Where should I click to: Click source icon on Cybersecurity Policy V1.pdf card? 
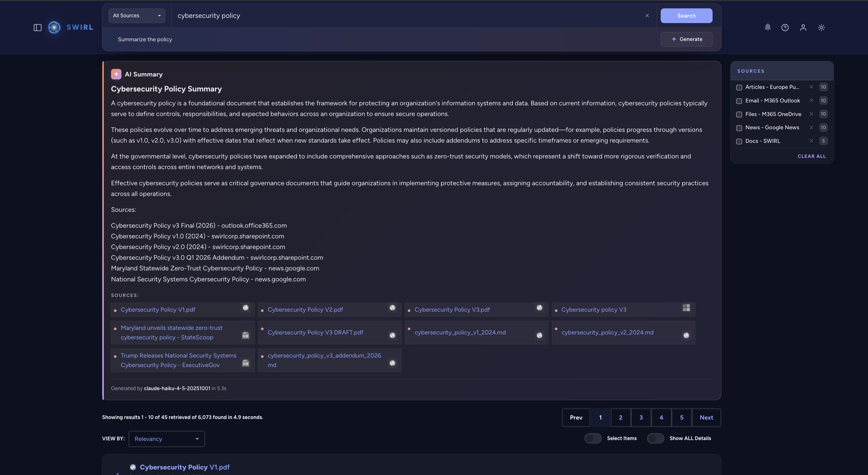[246, 308]
